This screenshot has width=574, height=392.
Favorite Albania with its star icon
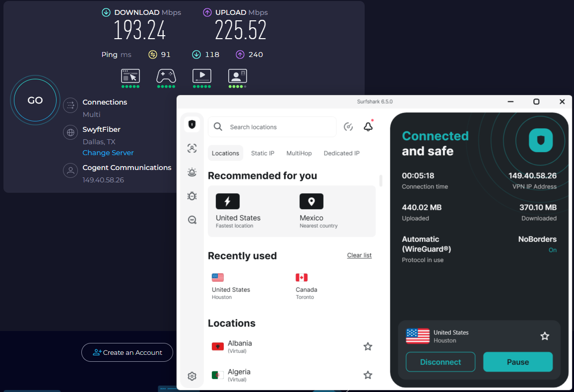pyautogui.click(x=368, y=346)
